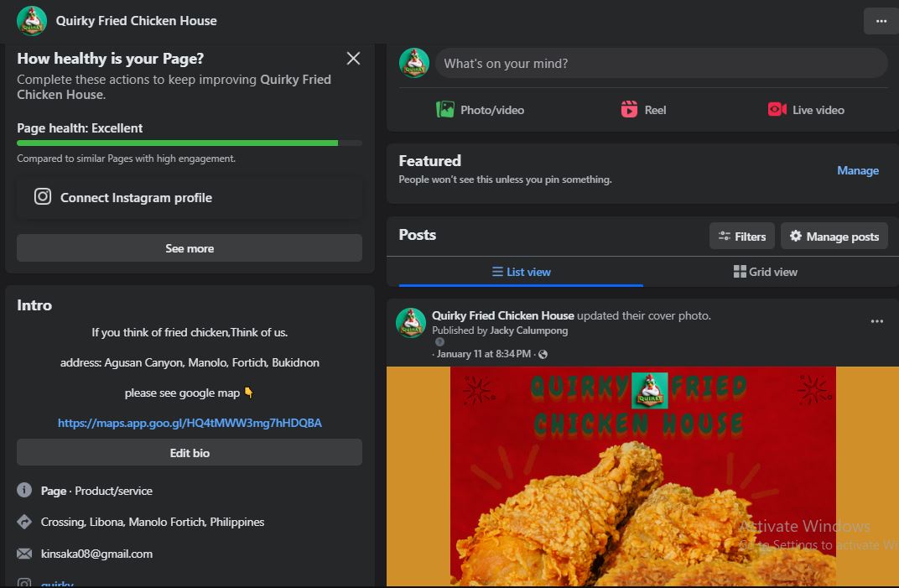Image resolution: width=899 pixels, height=588 pixels.
Task: Click the Instagram icon in Connect Instagram profile
Action: (x=43, y=197)
